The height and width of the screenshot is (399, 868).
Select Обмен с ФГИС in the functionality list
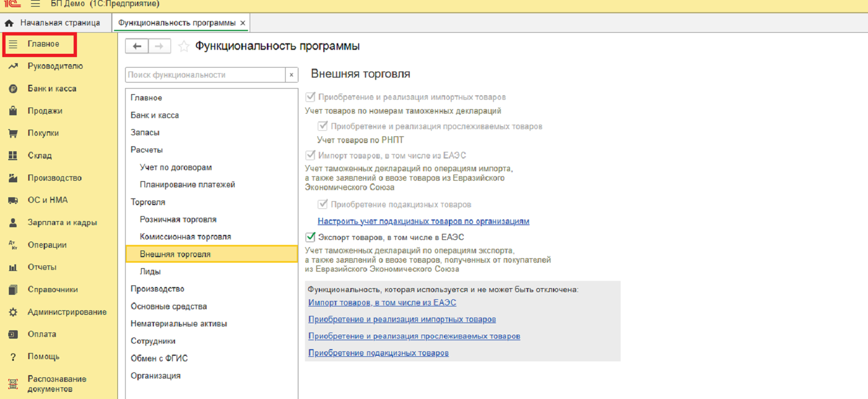211,359
